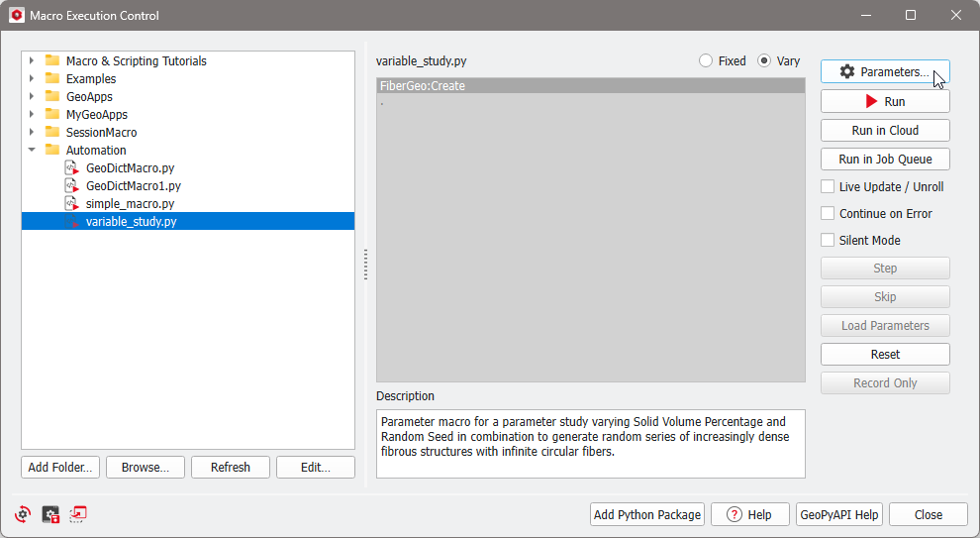The image size is (980, 538).
Task: Refresh the macro folder list
Action: tap(231, 468)
